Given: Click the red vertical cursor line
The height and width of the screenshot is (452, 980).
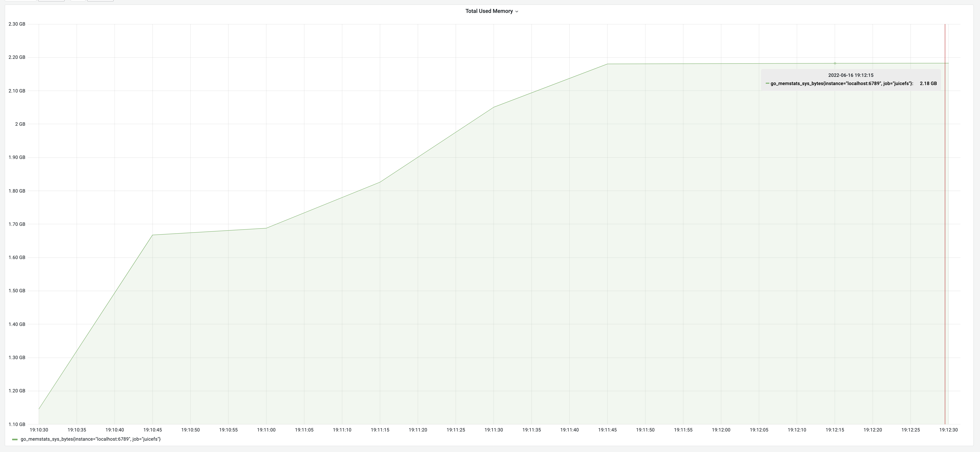Looking at the screenshot, I should [945, 224].
